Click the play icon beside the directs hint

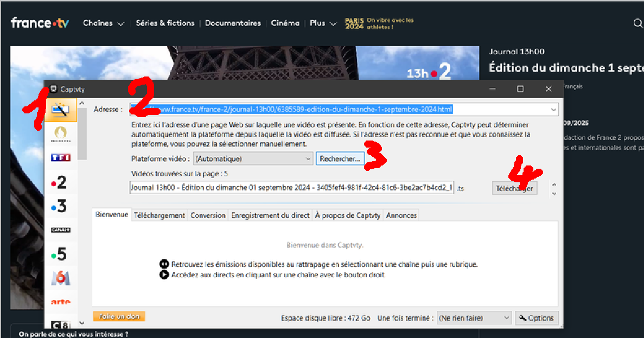pyautogui.click(x=164, y=275)
